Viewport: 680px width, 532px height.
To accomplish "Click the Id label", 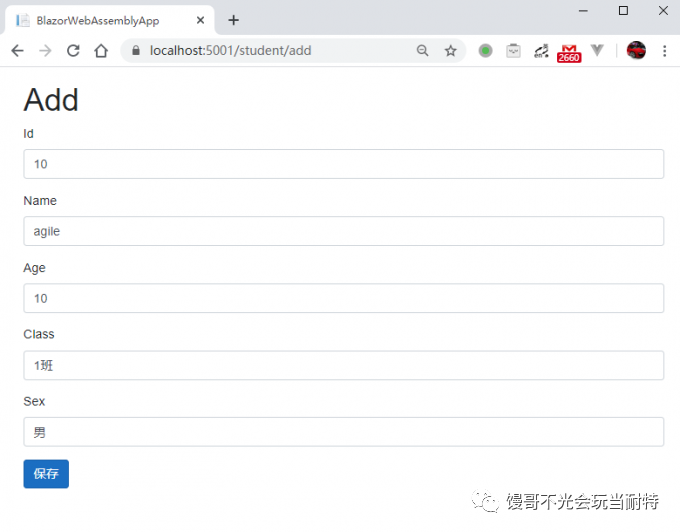I will click(28, 134).
